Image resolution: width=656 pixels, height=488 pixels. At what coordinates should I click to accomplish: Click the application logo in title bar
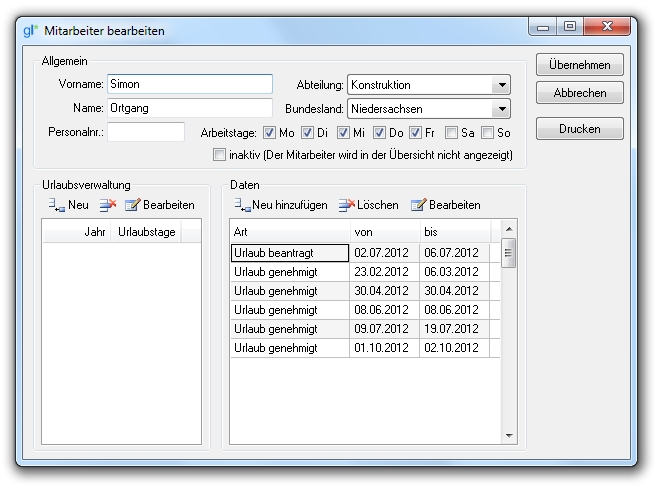[29, 30]
